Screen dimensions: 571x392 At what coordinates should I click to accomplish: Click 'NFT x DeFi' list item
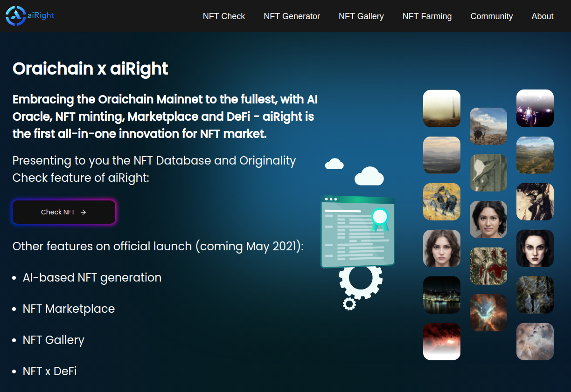pyautogui.click(x=49, y=371)
